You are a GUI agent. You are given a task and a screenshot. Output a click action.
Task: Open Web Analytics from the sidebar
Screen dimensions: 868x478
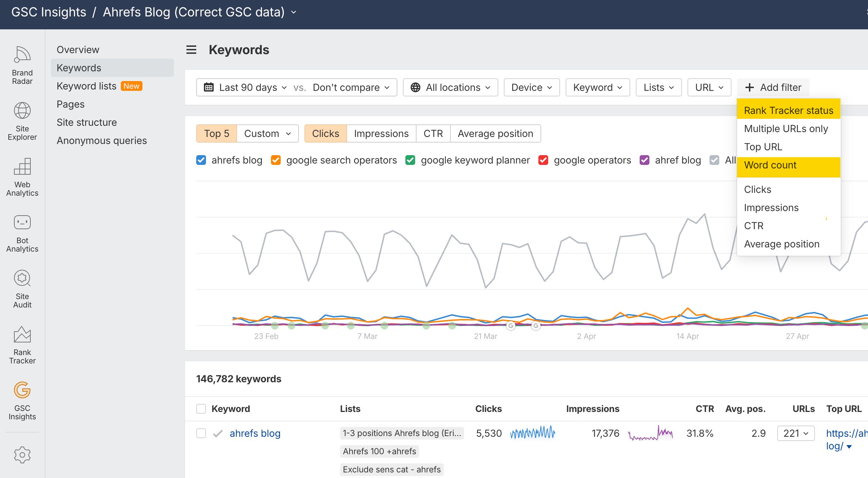coord(22,177)
